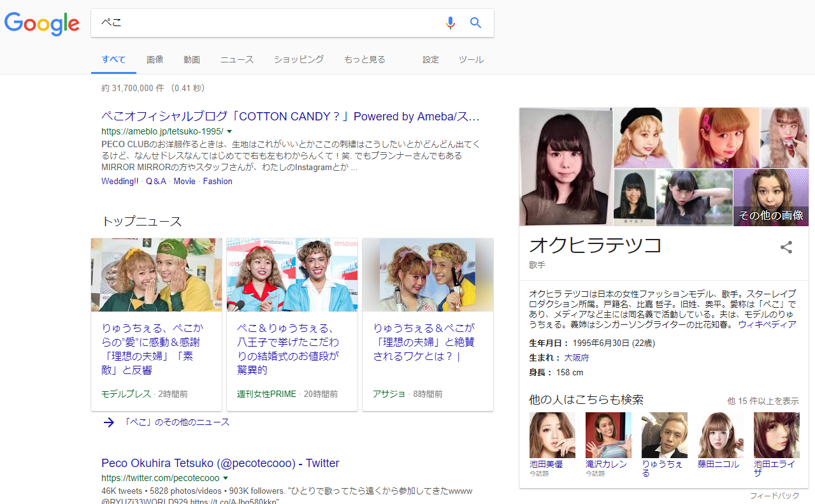
Task: Open Peco Okuhira Tetsuko Twitter result
Action: coord(220,463)
